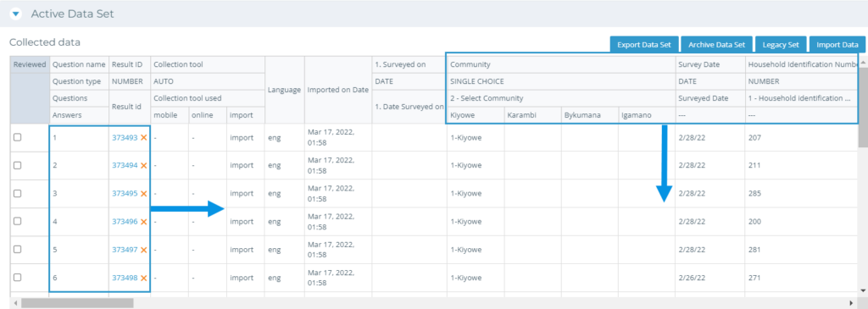Delete result 373498 with orange X icon
Viewport: 868px width, 309px height.
(x=144, y=278)
